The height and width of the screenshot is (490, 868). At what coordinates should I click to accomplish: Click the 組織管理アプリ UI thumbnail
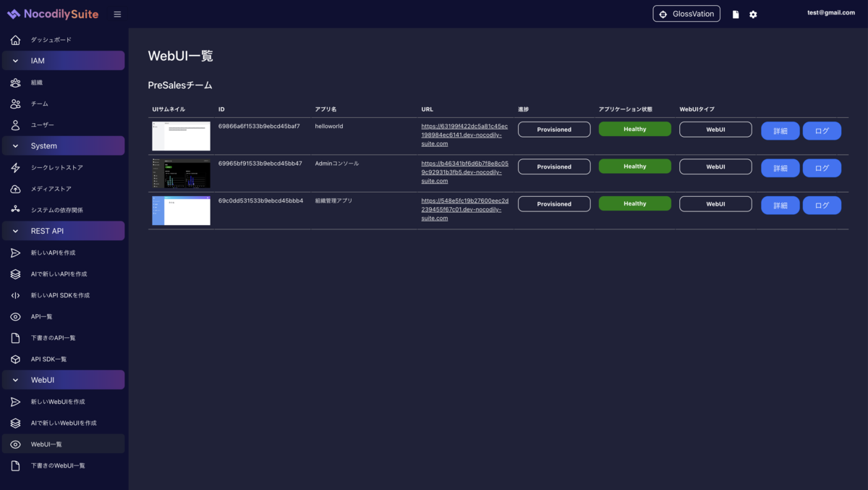181,211
